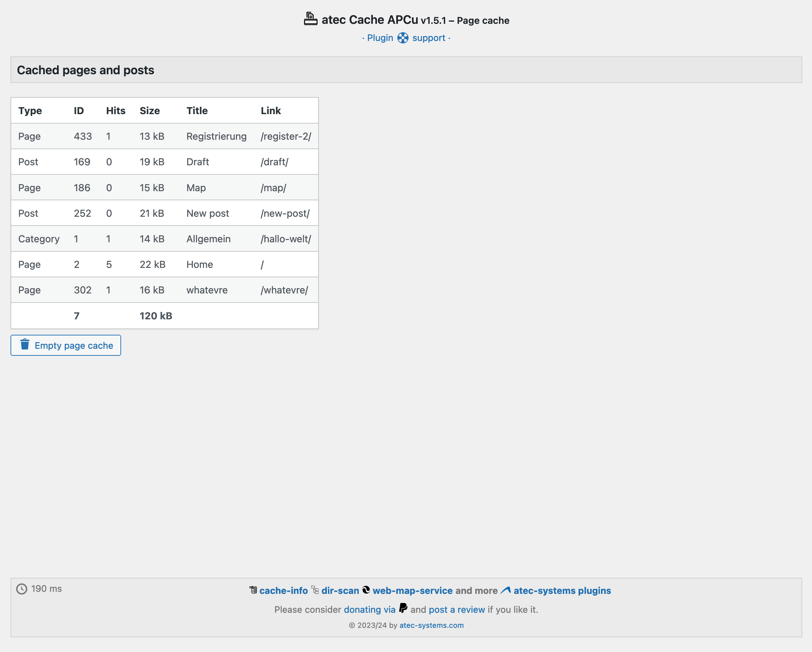Click the 19 kB size cell
The image size is (812, 652).
[152, 162]
